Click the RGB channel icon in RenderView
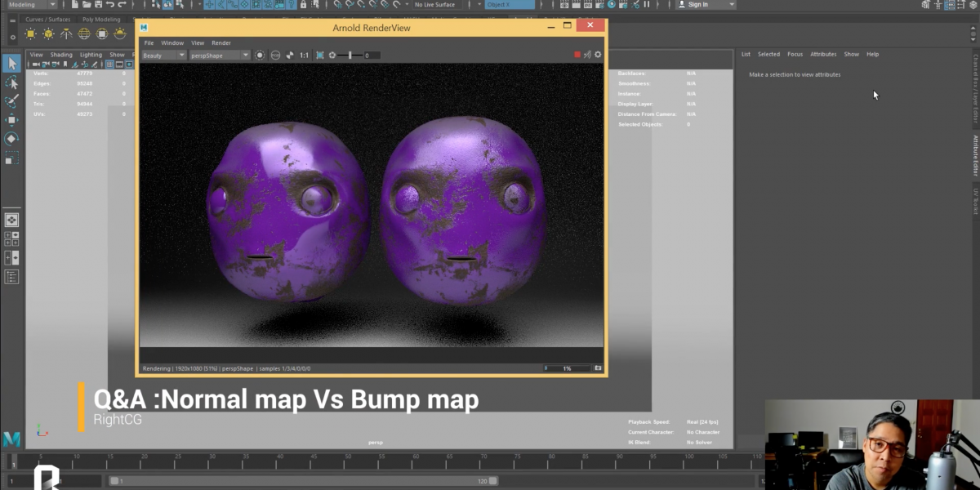Viewport: 980px width, 490px height. tap(275, 56)
